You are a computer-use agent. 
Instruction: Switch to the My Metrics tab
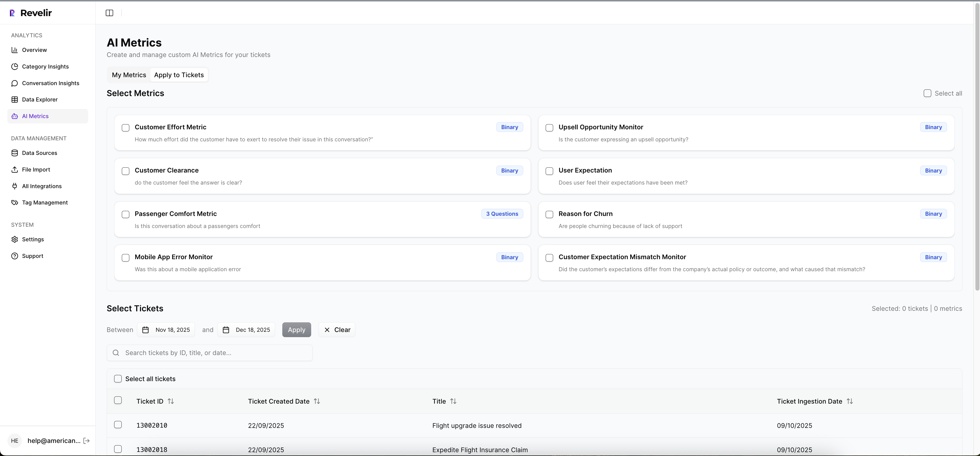click(x=129, y=75)
